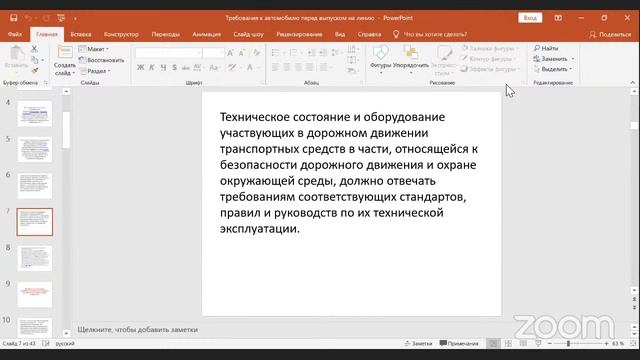Cut selection with the scissors icon

[34, 49]
